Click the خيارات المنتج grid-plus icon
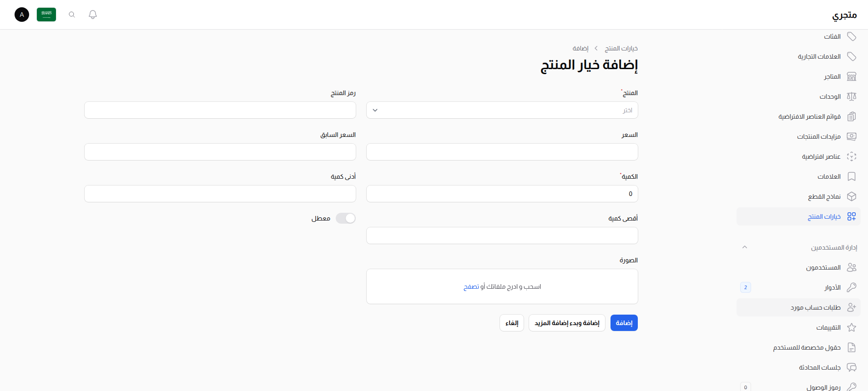The height and width of the screenshot is (391, 868). tap(852, 216)
